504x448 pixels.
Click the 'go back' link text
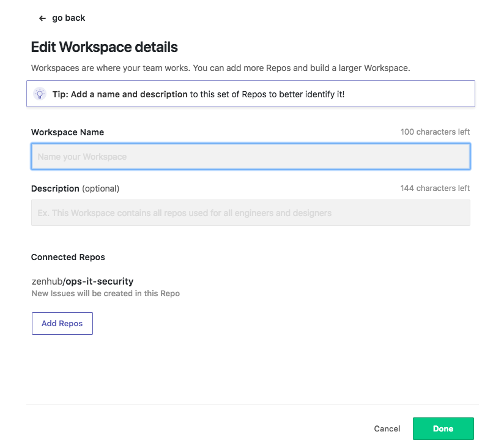click(x=69, y=18)
